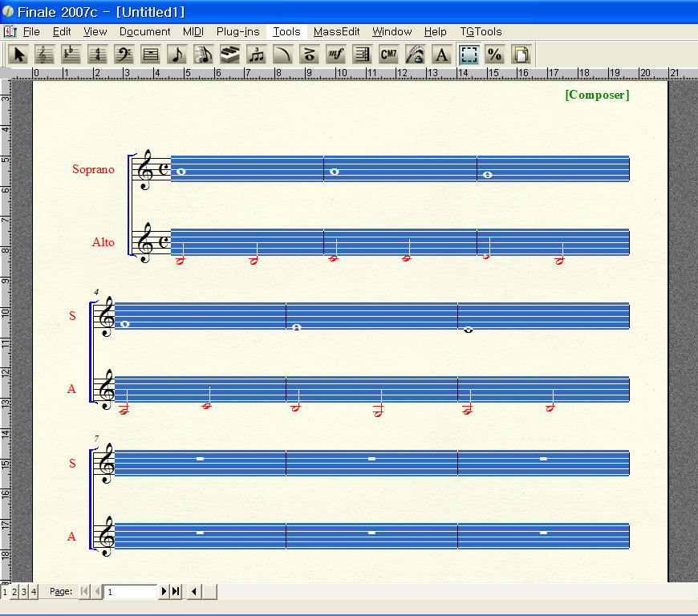The image size is (698, 616).
Task: Select the Tuplet tool
Action: click(x=257, y=55)
